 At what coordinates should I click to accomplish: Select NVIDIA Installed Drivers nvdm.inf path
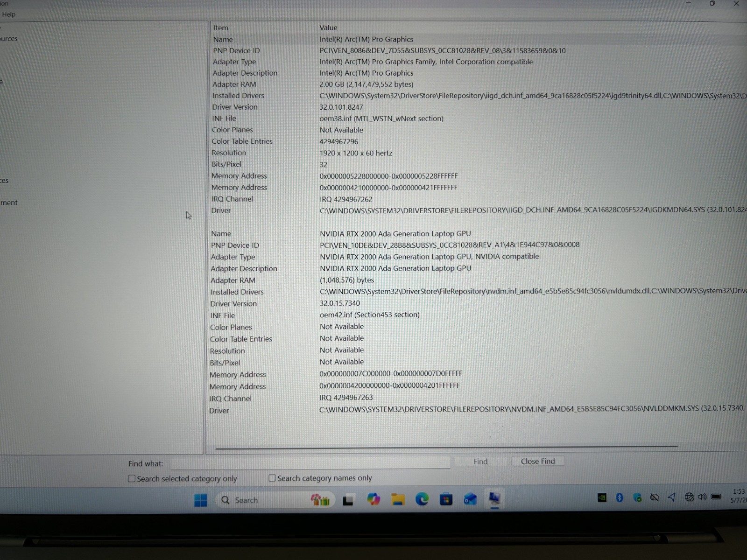[x=533, y=291]
